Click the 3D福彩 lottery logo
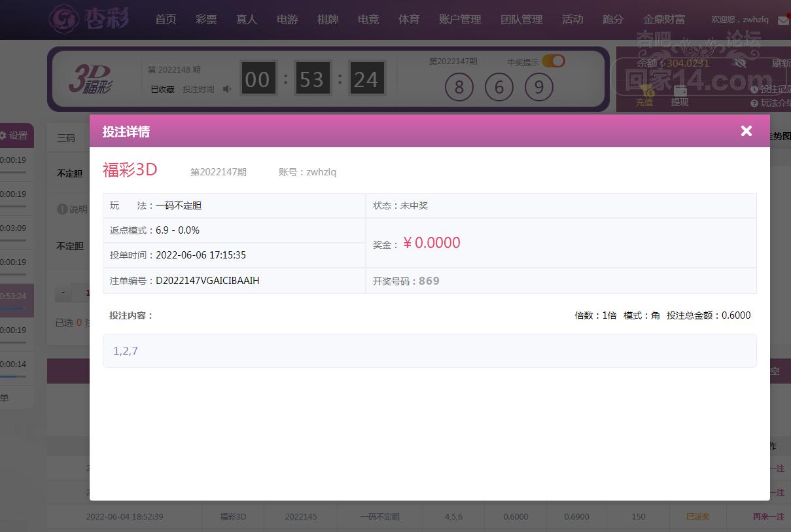Viewport: 791px width, 532px height. coord(90,79)
